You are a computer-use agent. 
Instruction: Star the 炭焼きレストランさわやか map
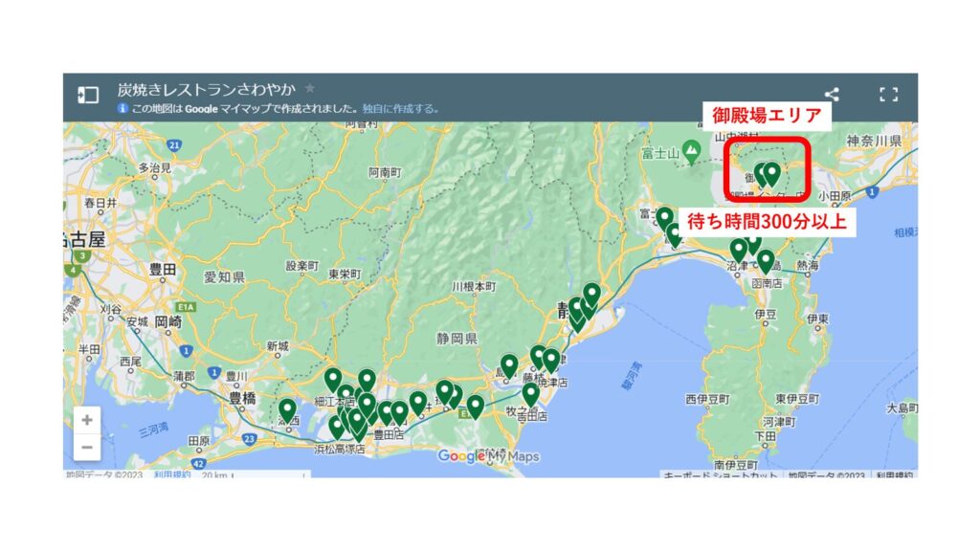click(310, 89)
